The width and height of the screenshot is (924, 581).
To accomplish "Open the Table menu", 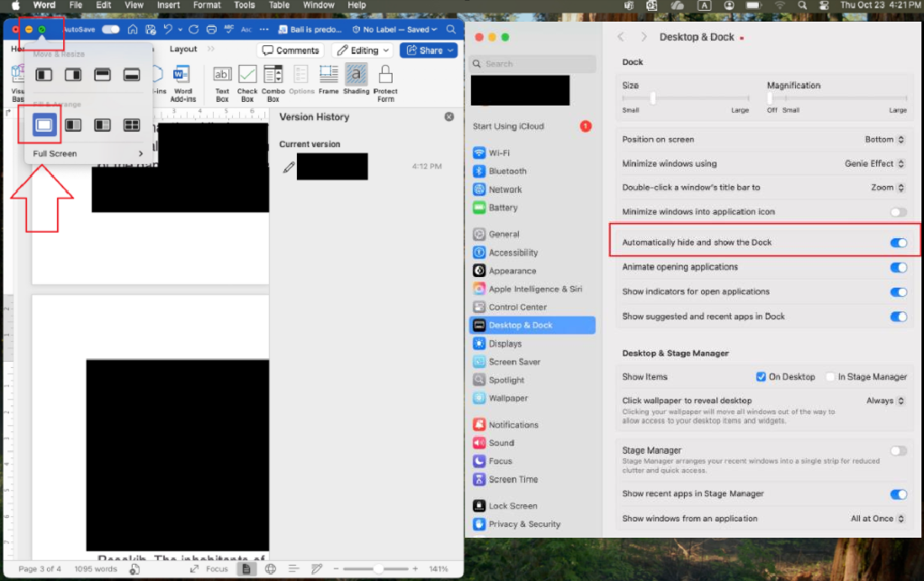I will (279, 5).
